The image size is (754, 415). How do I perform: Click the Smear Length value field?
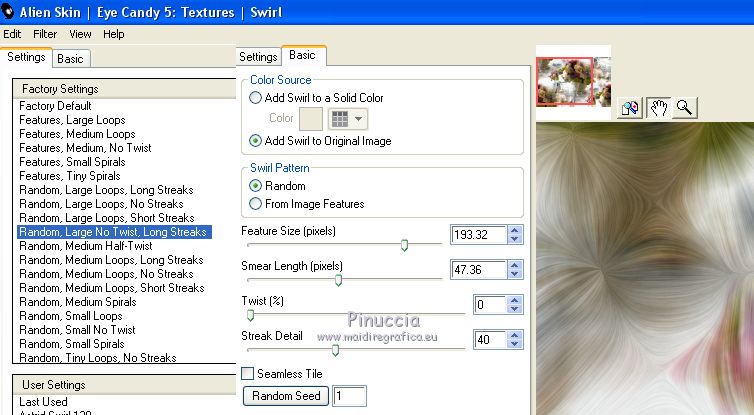(x=479, y=270)
